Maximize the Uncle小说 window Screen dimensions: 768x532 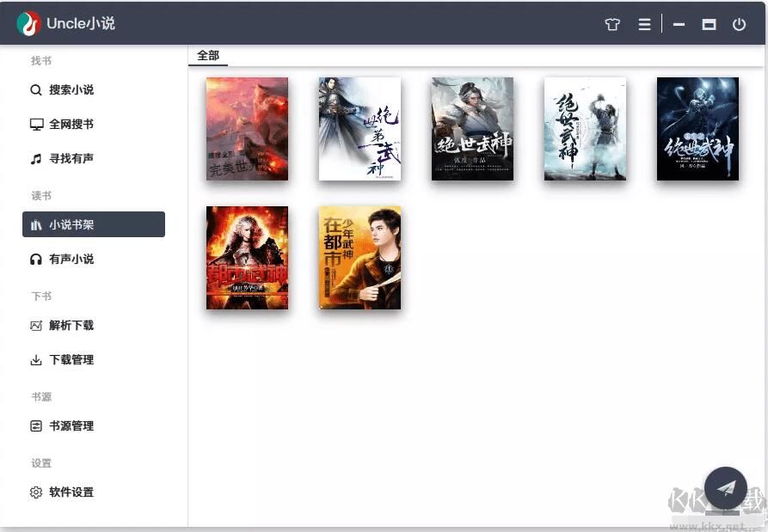709,24
